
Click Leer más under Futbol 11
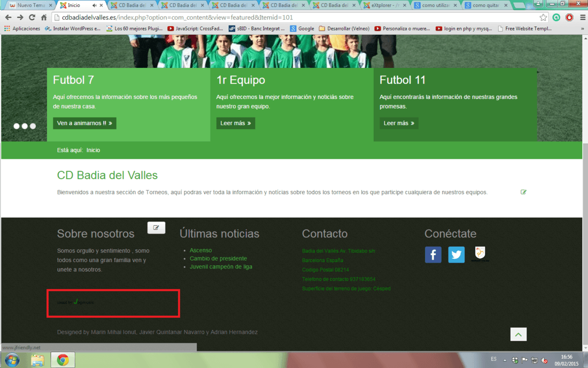click(x=399, y=123)
